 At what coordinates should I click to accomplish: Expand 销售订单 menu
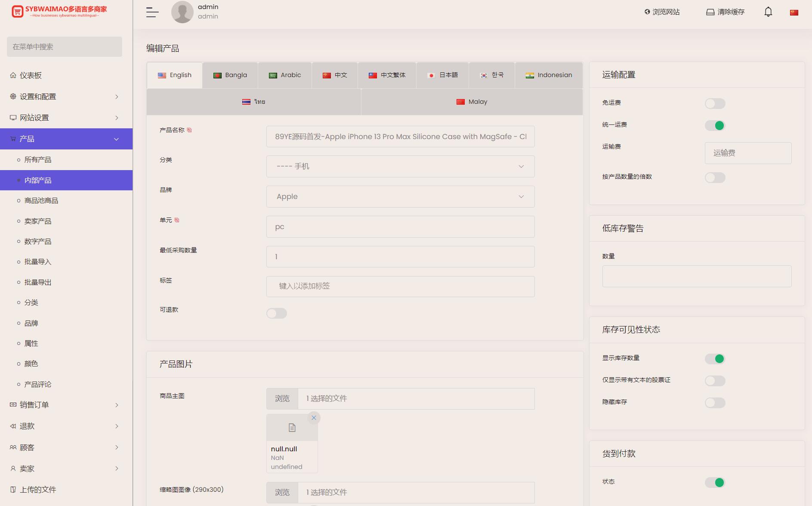(66, 405)
